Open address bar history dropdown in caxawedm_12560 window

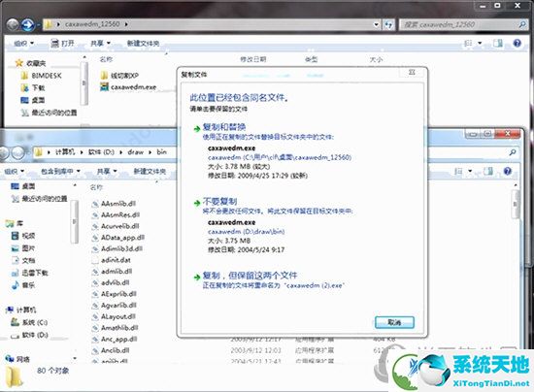(376, 24)
